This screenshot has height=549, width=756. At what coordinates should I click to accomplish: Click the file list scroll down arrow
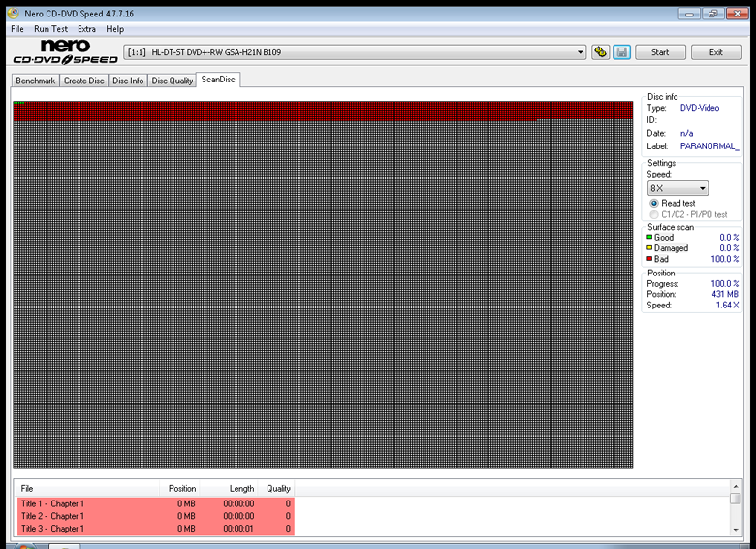tap(736, 530)
